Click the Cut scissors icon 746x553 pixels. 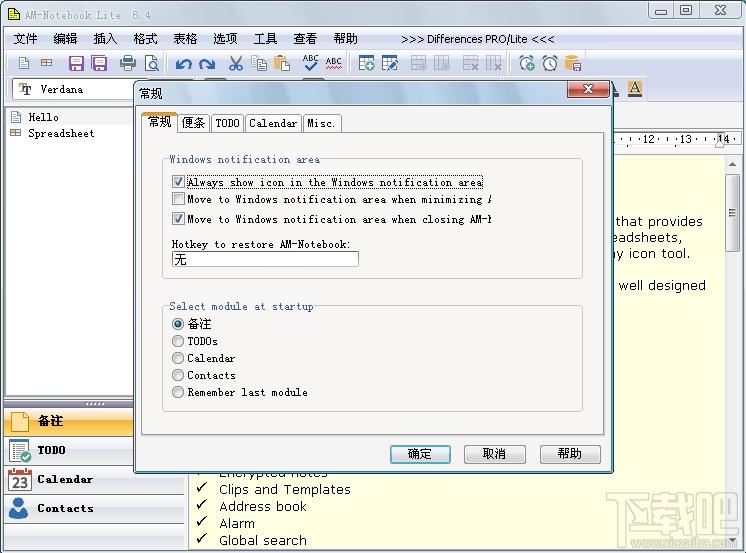click(x=236, y=63)
